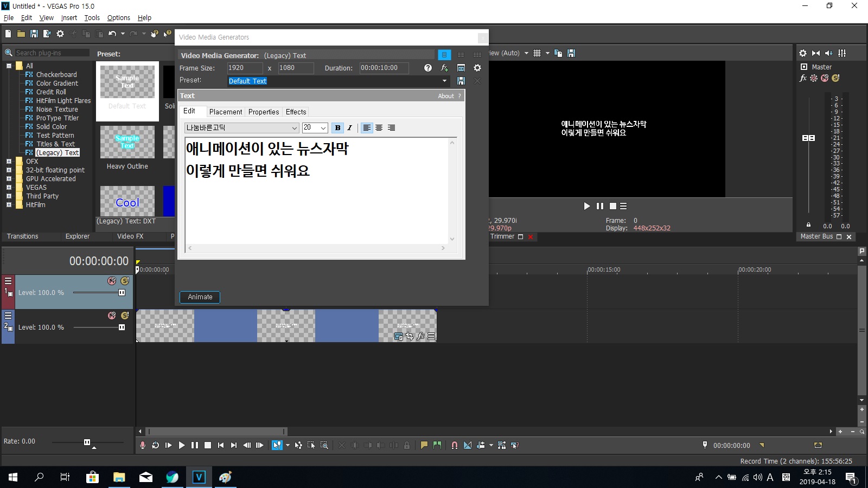Switch to the Properties tab

tap(264, 112)
